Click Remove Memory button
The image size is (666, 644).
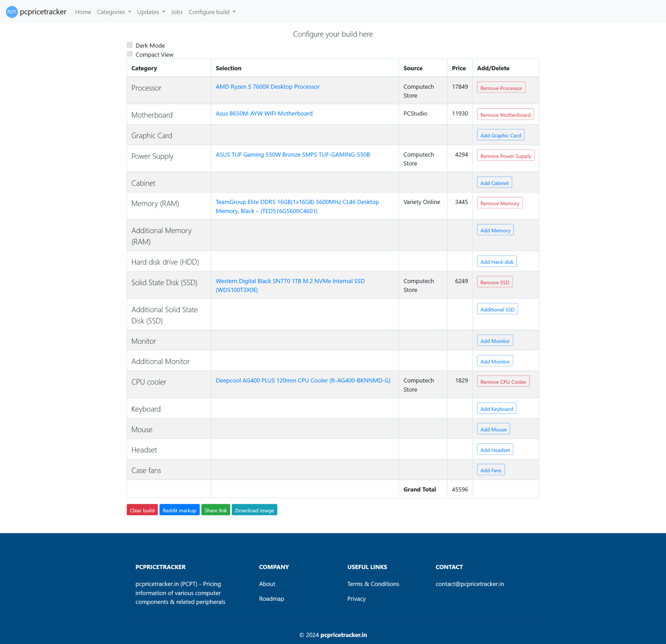click(x=499, y=203)
